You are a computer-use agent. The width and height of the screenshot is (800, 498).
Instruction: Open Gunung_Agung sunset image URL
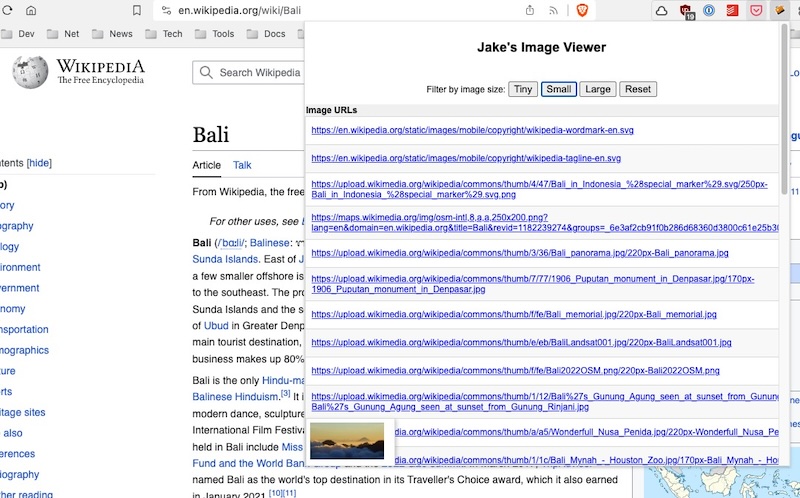tap(545, 402)
